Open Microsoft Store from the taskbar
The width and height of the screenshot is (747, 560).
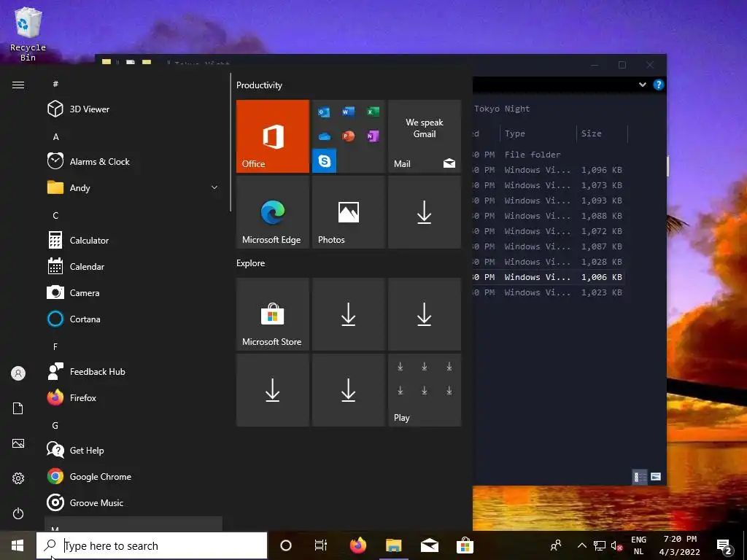coord(465,545)
